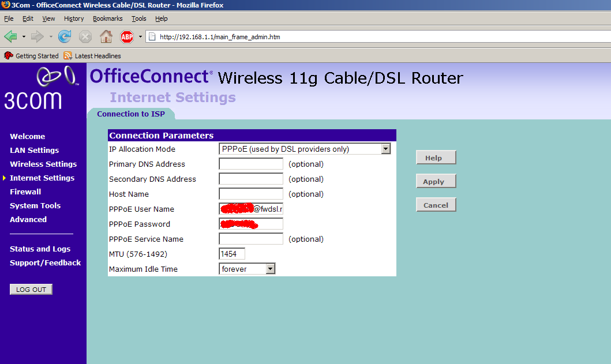This screenshot has width=611, height=364.
Task: Open Latest Headlines RSS feed bookmark
Action: tap(92, 56)
